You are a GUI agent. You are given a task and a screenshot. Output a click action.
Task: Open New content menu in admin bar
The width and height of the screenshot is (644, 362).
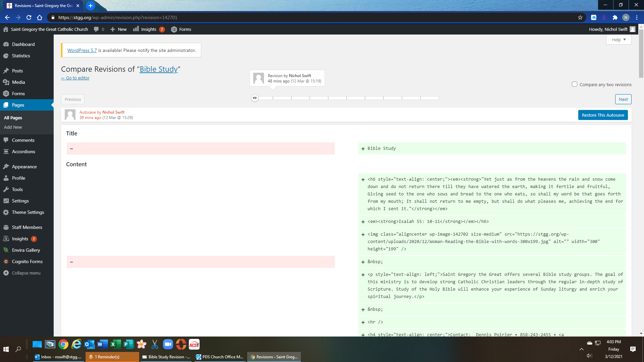coord(118,29)
